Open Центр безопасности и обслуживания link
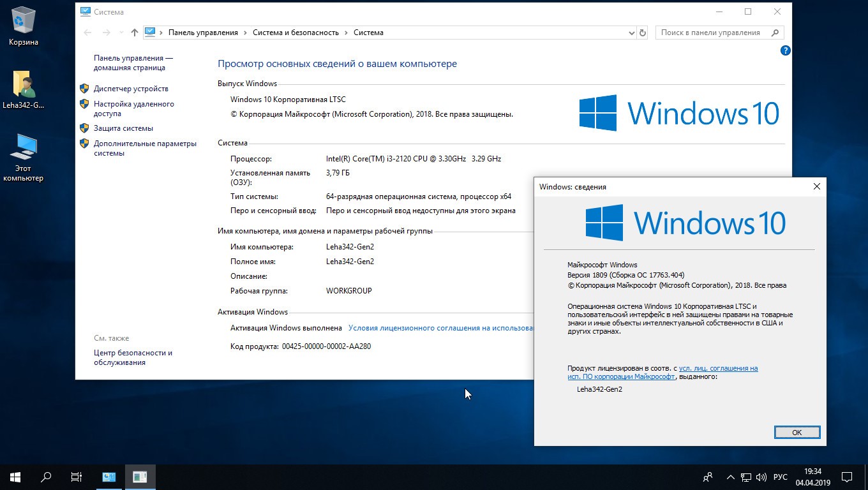The height and width of the screenshot is (490, 868). click(133, 357)
